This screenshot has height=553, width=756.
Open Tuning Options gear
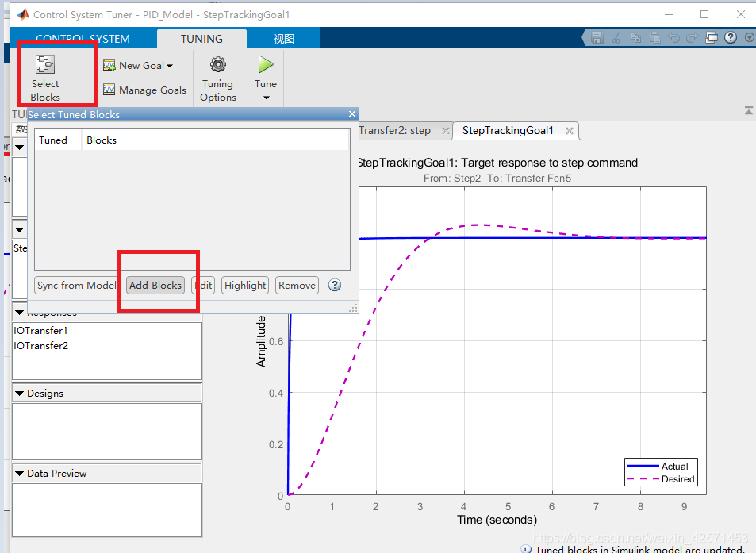point(218,64)
